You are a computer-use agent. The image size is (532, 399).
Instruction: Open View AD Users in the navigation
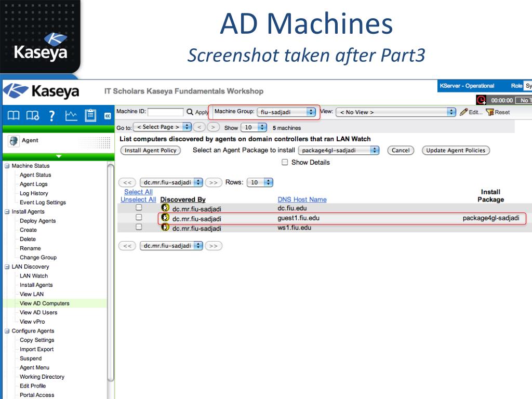coord(38,312)
